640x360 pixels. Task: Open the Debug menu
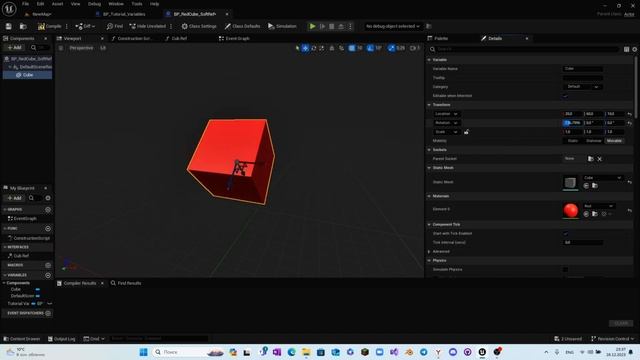(94, 4)
